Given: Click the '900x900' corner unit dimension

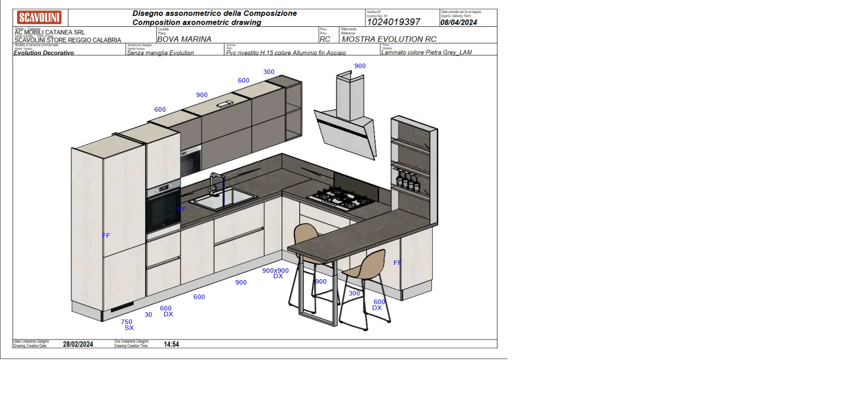Looking at the screenshot, I should 275,271.
